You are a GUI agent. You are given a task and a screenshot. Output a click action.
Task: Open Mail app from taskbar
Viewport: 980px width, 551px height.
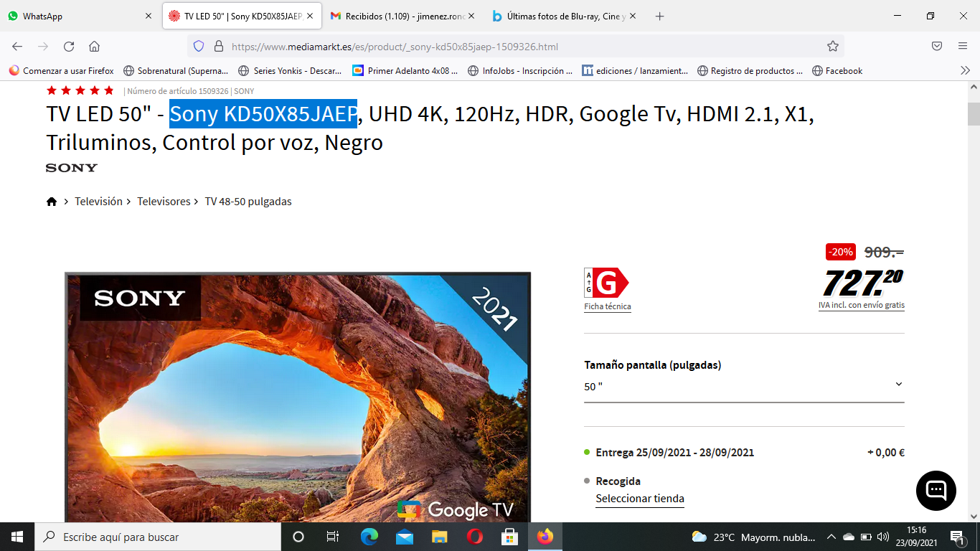pyautogui.click(x=405, y=537)
